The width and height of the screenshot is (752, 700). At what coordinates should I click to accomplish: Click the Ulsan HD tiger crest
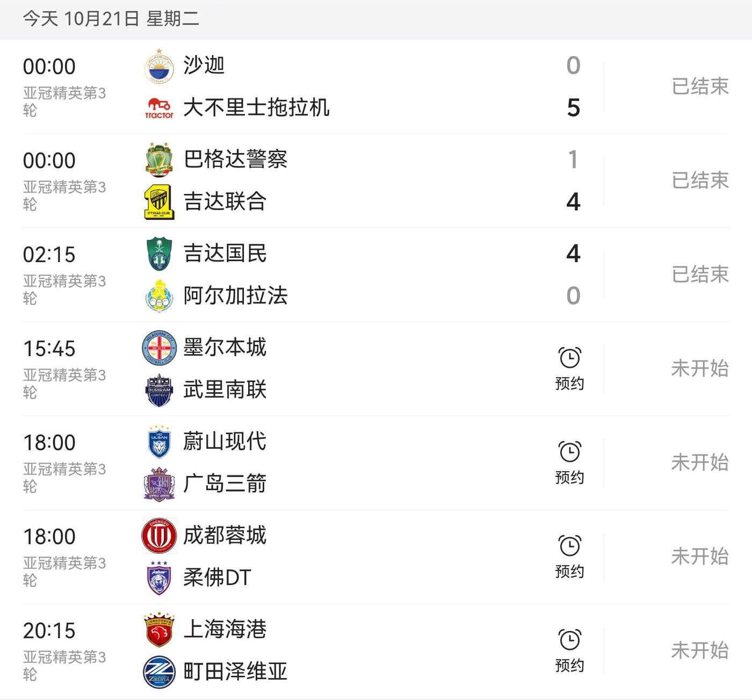pyautogui.click(x=159, y=442)
